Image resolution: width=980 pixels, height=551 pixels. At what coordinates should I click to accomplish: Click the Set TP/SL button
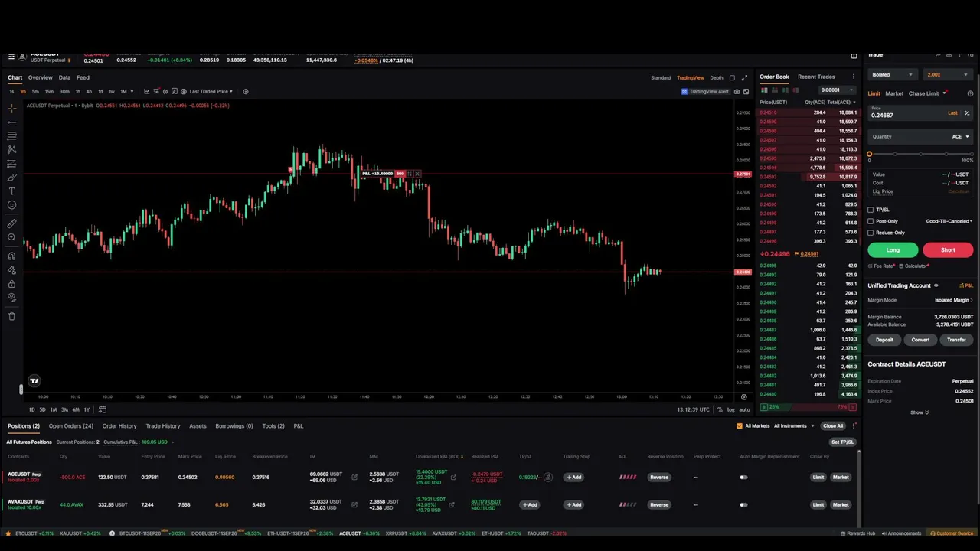[842, 442]
